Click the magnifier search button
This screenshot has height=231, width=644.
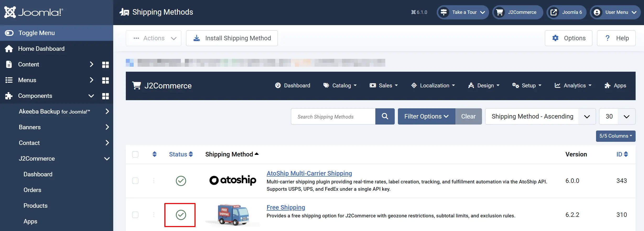point(385,116)
